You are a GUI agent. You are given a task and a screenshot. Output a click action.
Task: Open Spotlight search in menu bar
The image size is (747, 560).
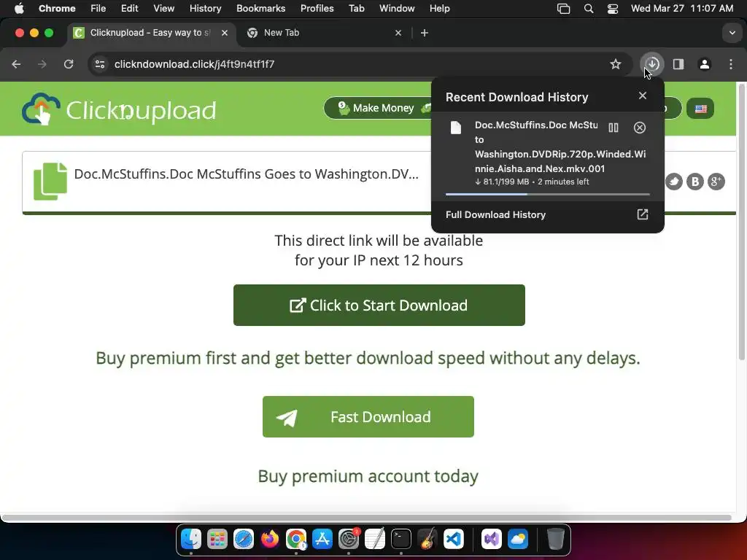click(589, 9)
